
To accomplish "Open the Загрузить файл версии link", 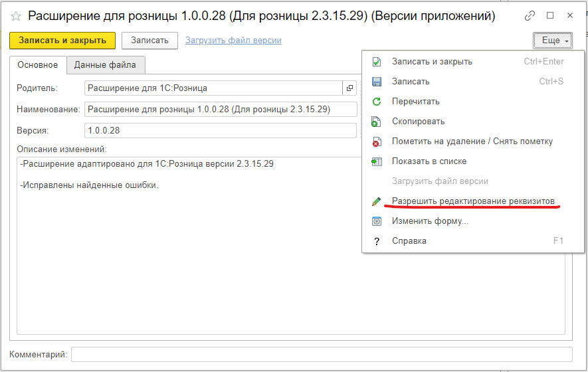I will point(233,41).
